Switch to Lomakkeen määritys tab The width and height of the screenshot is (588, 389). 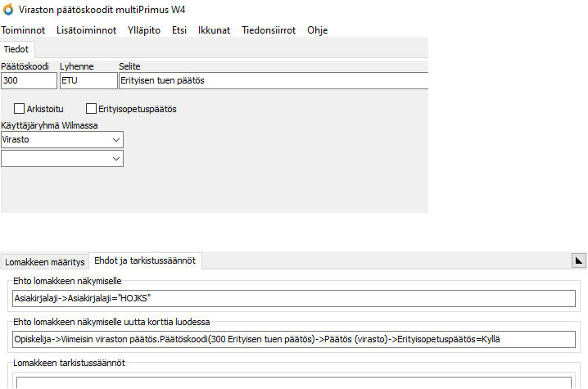click(x=45, y=262)
